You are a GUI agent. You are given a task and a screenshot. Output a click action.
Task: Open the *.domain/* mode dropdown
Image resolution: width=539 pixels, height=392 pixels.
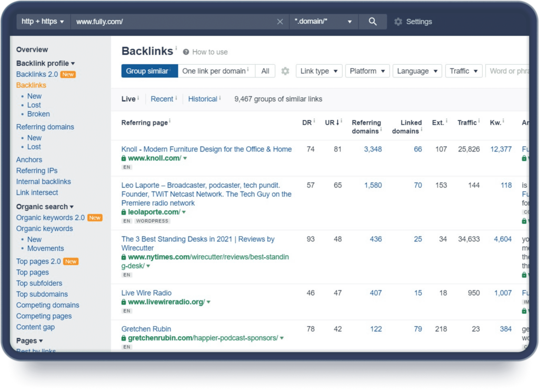tap(324, 22)
